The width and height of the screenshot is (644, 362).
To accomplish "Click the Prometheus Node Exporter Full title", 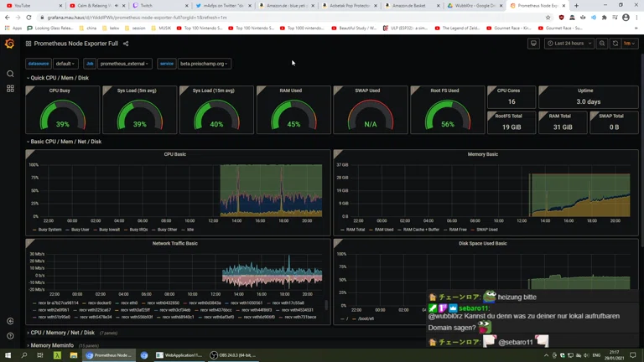I will pyautogui.click(x=75, y=44).
